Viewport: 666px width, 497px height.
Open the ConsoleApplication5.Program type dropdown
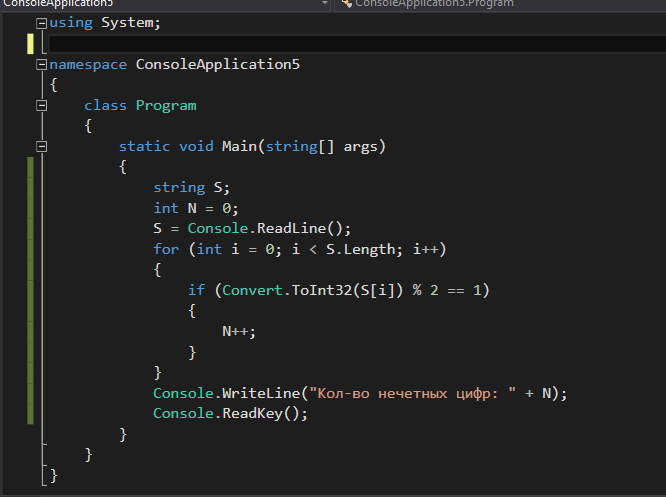coord(500,4)
